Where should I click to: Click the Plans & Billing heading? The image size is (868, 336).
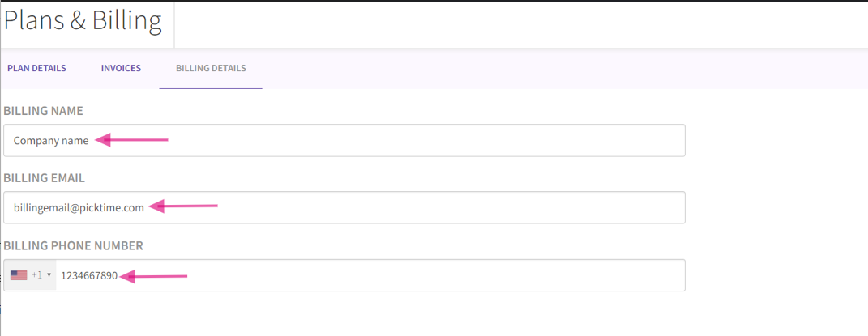pos(83,20)
